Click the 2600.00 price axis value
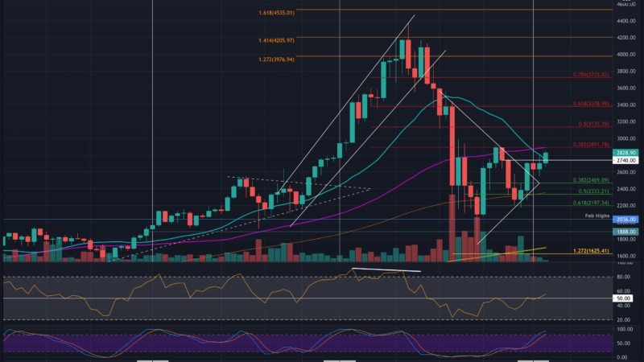644x362 pixels. tap(626, 172)
